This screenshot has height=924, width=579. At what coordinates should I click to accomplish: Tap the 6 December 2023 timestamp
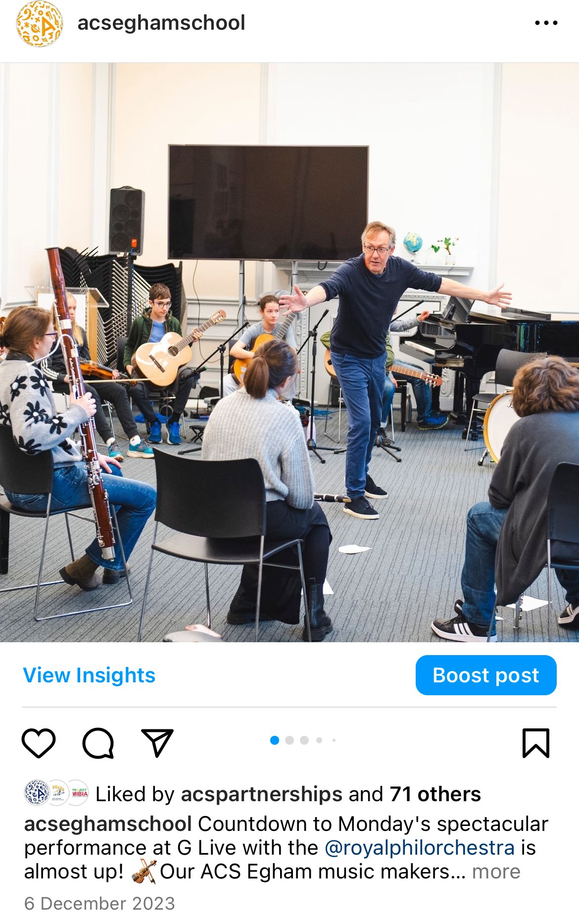pos(99,903)
